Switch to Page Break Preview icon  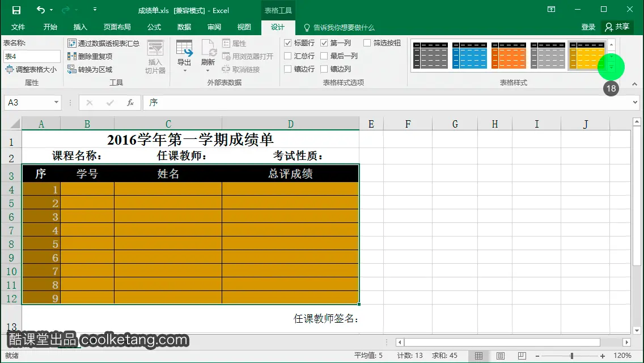coord(522,356)
